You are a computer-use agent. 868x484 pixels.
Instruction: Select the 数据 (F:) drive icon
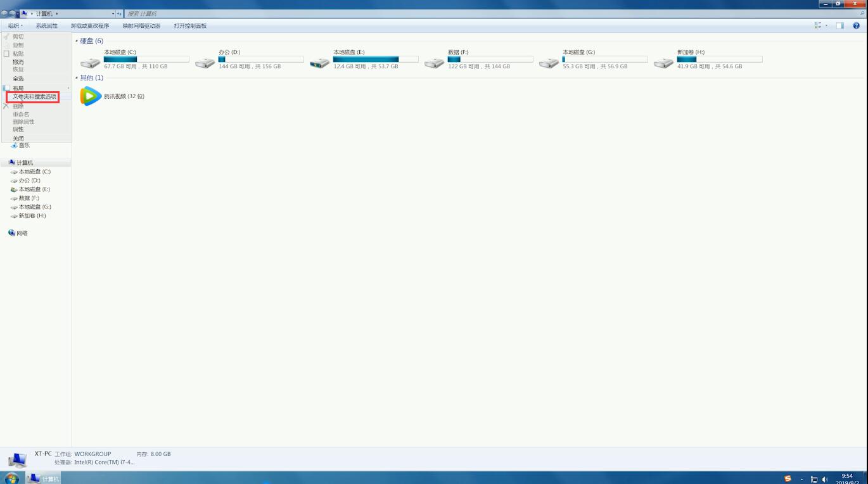coord(434,63)
